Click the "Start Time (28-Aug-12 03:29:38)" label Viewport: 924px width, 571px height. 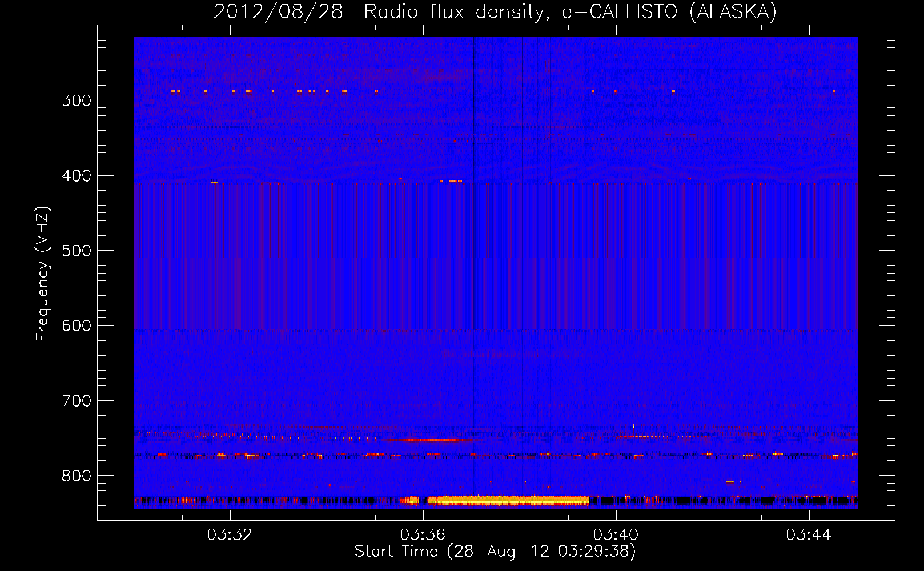495,552
